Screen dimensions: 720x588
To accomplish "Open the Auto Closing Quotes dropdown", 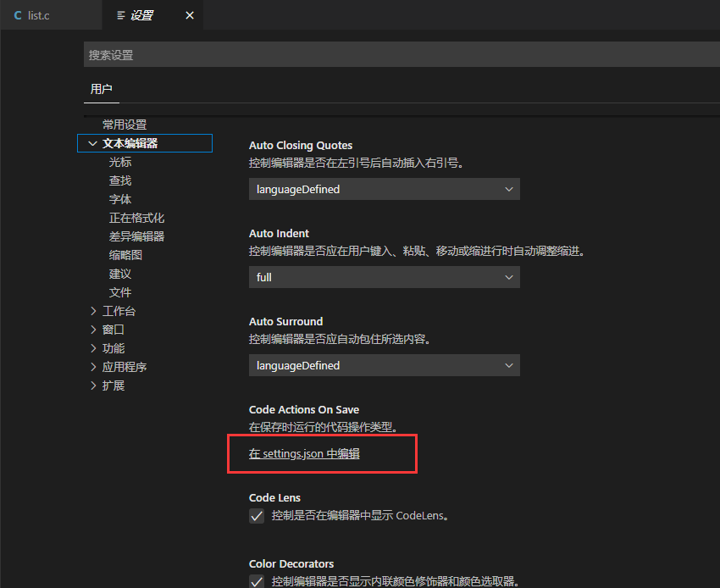I will pos(384,189).
